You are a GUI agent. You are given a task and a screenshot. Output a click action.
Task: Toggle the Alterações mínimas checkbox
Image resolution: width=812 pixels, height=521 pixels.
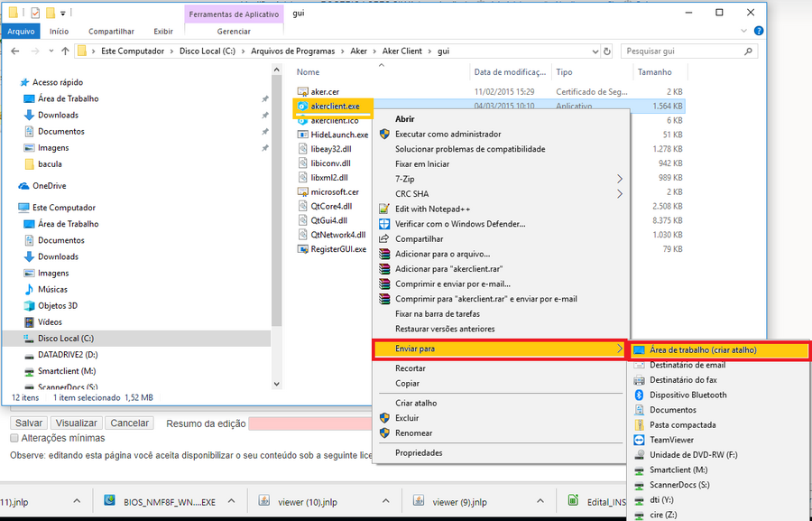click(x=14, y=438)
